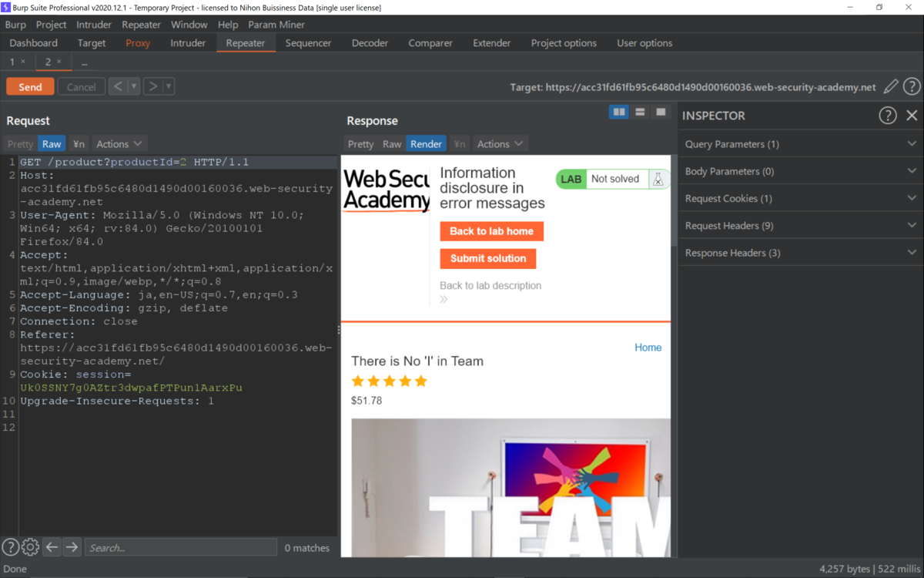Open the Burp menu
Image resolution: width=924 pixels, height=578 pixels.
pyautogui.click(x=15, y=25)
